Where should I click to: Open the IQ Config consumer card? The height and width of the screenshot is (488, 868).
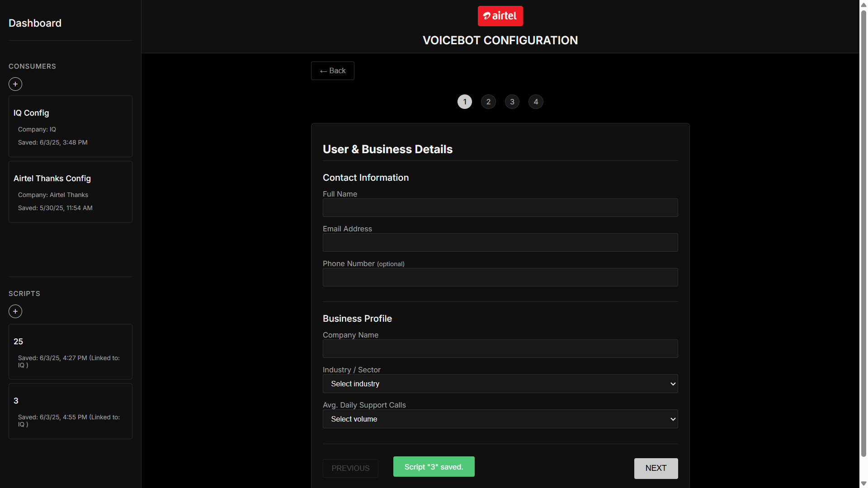(71, 126)
